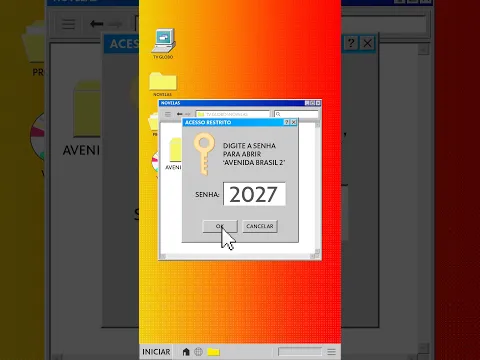Image resolution: width=480 pixels, height=360 pixels.
Task: Open the globe browser icon on the taskbar
Action: [x=198, y=352]
